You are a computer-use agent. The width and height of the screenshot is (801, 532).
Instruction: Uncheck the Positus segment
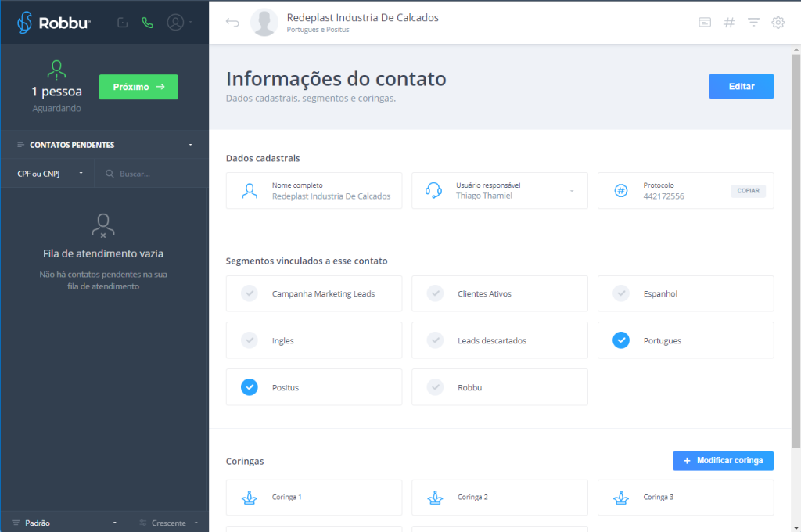pos(250,387)
